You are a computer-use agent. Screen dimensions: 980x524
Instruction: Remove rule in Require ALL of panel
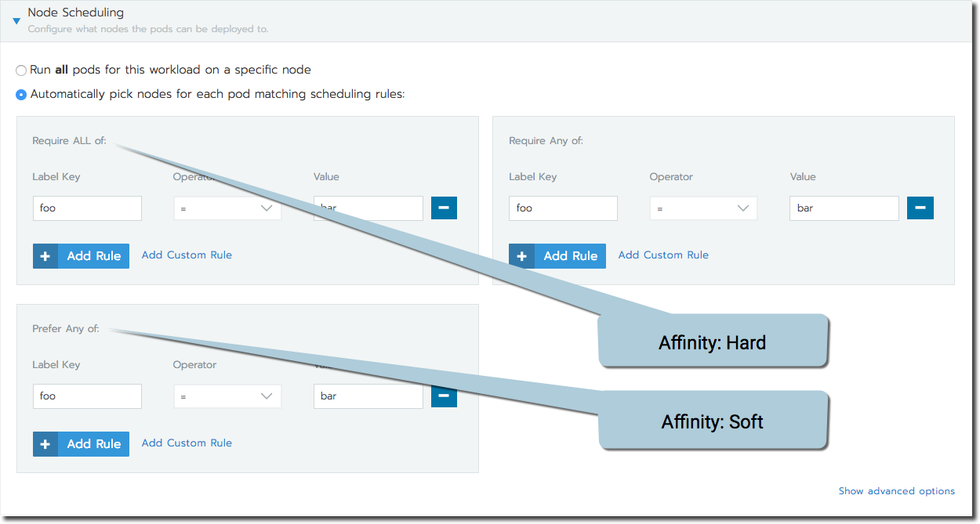tap(444, 208)
